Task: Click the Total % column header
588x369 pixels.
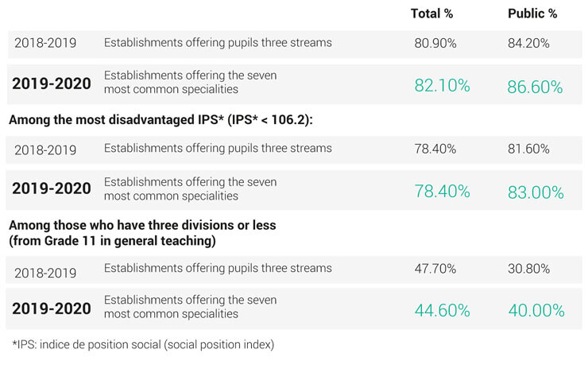Action: point(431,14)
